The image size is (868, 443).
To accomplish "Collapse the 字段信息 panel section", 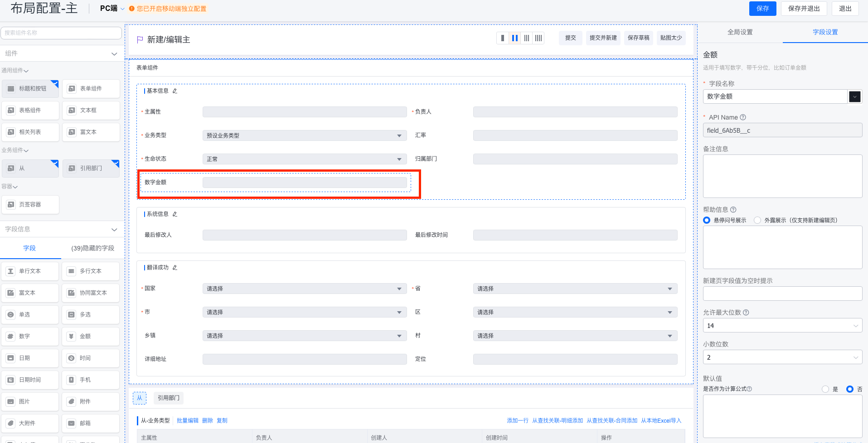I will click(x=114, y=230).
